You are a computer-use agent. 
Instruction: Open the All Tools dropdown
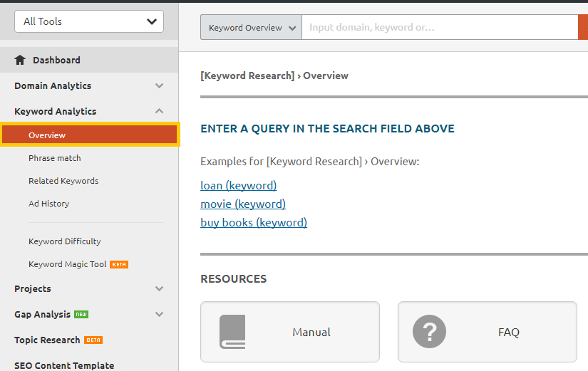pyautogui.click(x=89, y=21)
